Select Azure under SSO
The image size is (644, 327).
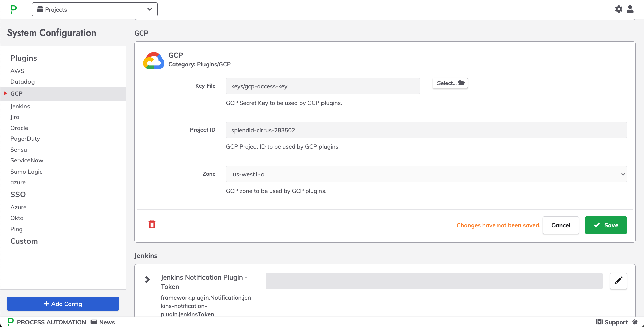point(18,207)
